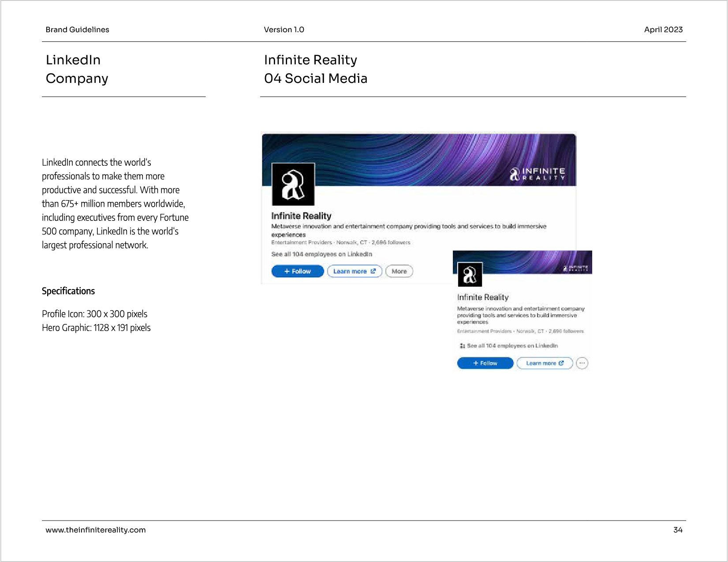The image size is (728, 562).
Task: Click the Infinite Reality wordmark logo on large banner
Action: pyautogui.click(x=537, y=174)
